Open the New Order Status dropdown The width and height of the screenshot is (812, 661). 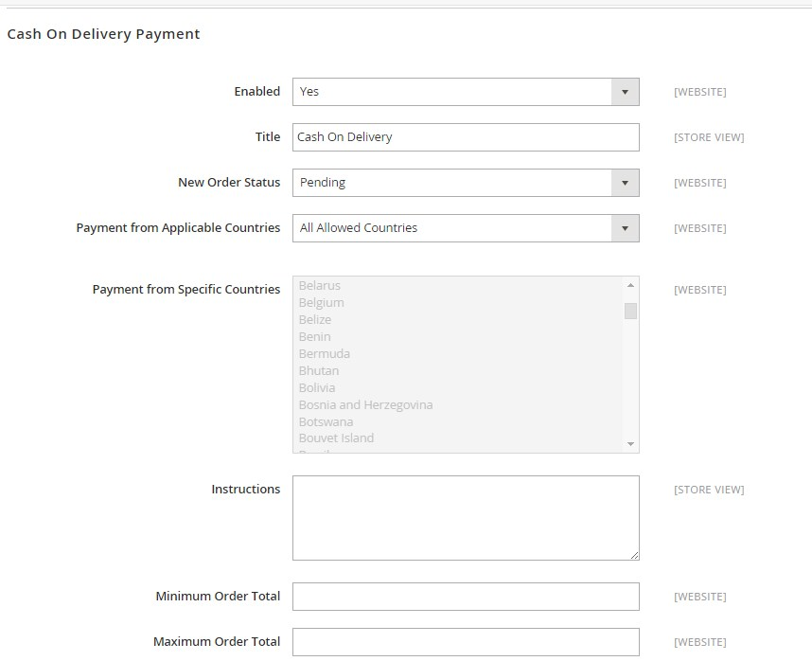point(466,183)
